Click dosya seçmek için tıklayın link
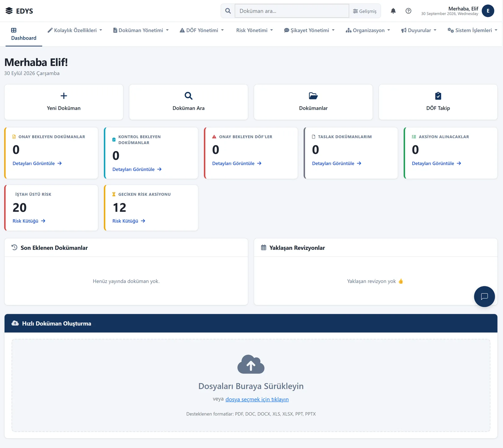 pos(257,399)
